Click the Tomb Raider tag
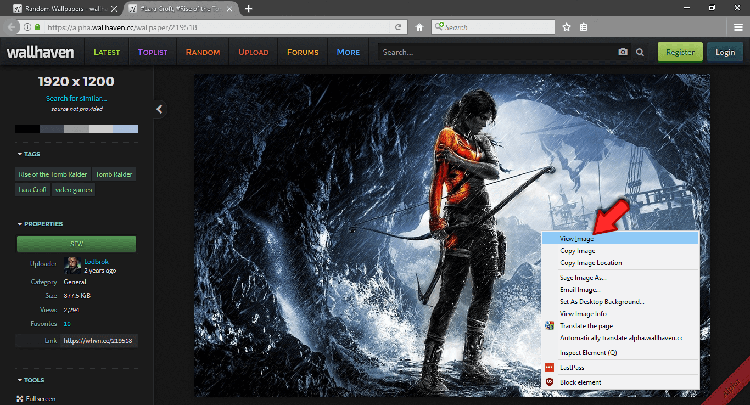Viewport: 750px width, 405px height. tap(114, 175)
